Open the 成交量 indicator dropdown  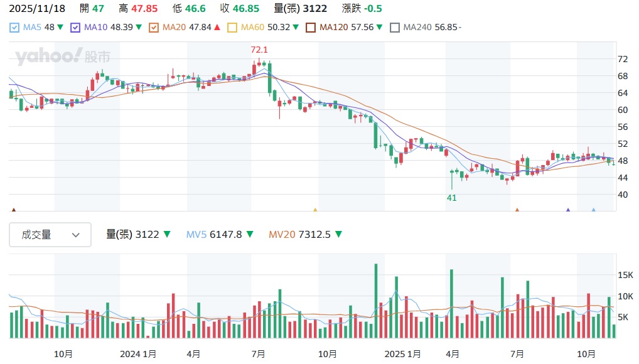tap(50, 235)
